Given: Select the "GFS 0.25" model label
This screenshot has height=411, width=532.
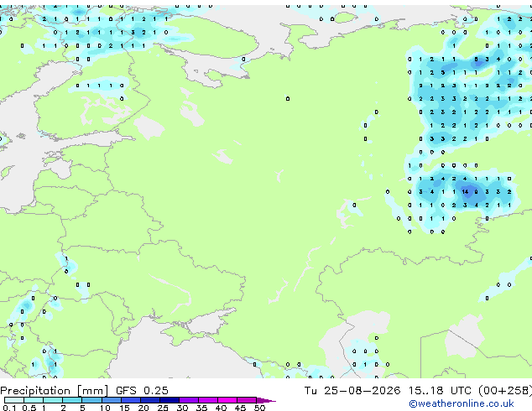Looking at the screenshot, I should tap(142, 391).
